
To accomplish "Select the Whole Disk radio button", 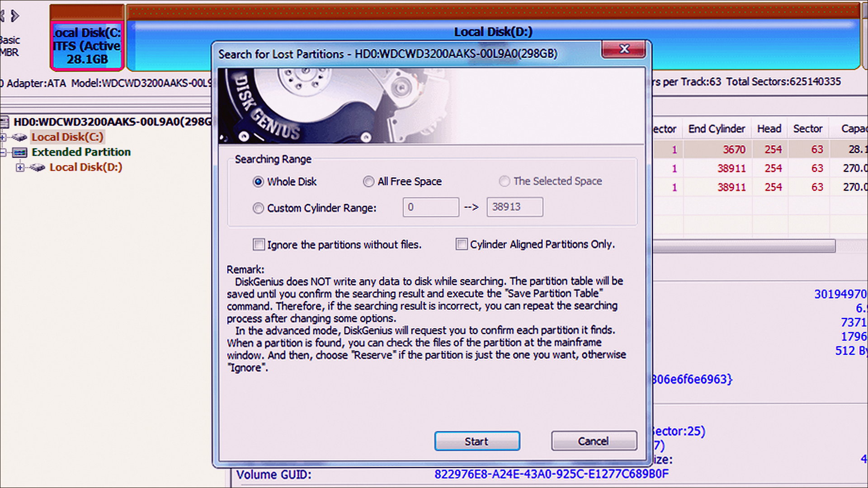I will [x=258, y=182].
